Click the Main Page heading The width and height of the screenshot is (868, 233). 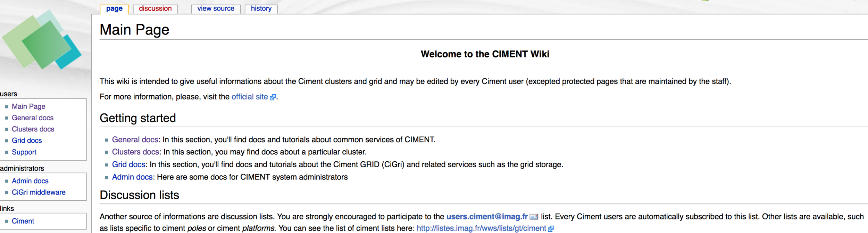(x=134, y=30)
